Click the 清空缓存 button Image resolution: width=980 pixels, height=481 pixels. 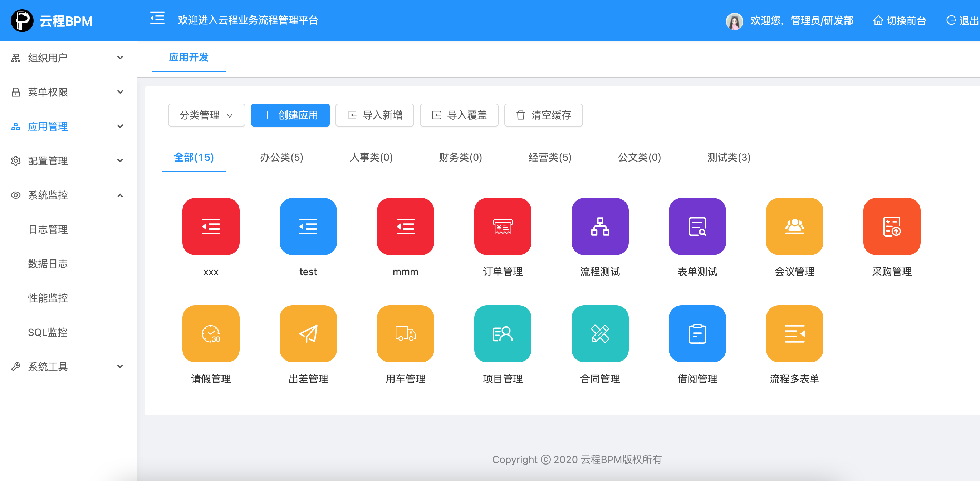543,115
